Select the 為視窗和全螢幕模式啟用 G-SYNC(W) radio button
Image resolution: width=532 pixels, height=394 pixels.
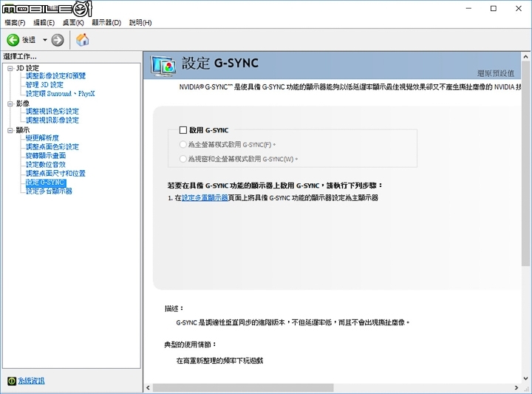pyautogui.click(x=183, y=159)
